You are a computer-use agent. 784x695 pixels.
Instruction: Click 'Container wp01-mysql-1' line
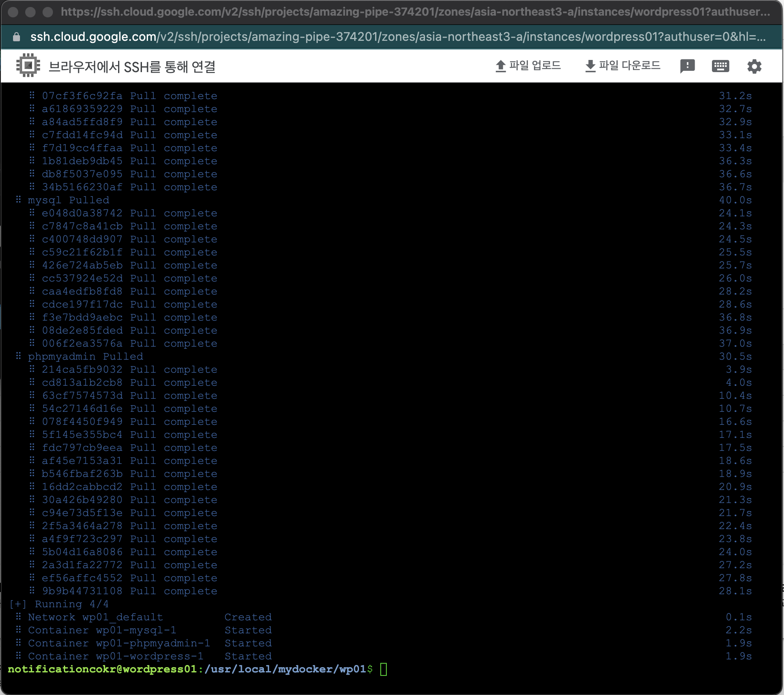102,630
